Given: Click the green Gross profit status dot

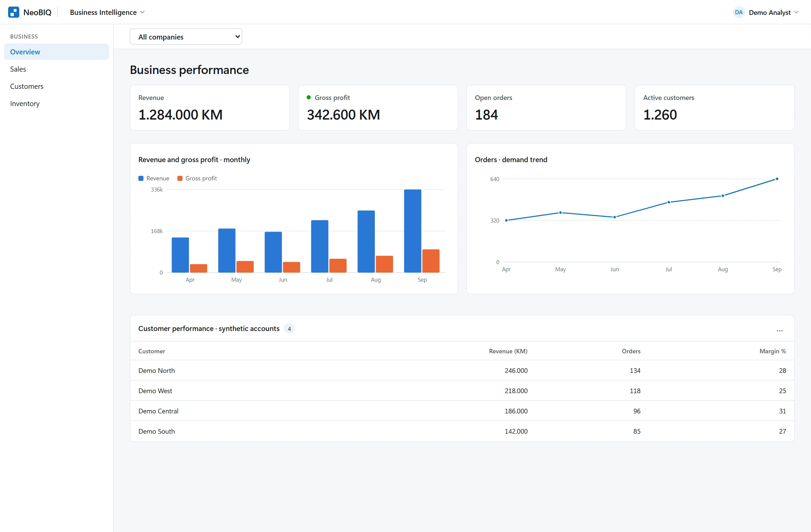Looking at the screenshot, I should 309,97.
